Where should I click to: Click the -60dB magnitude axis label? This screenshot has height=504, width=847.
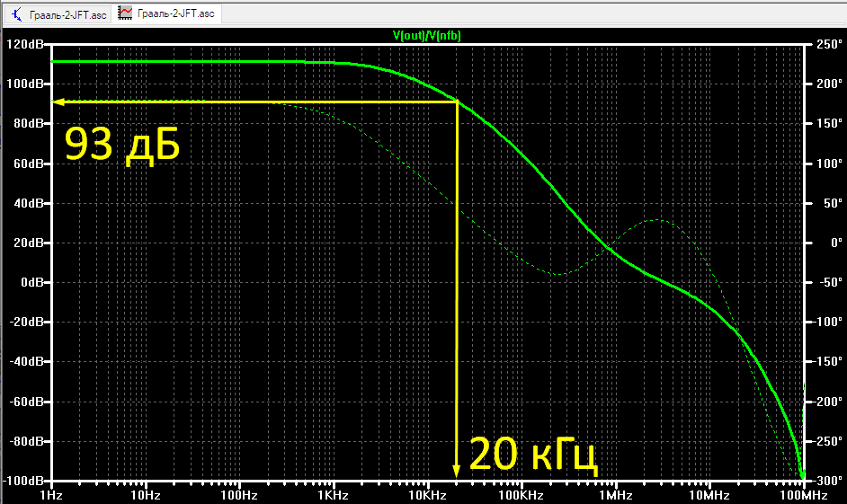click(x=26, y=402)
